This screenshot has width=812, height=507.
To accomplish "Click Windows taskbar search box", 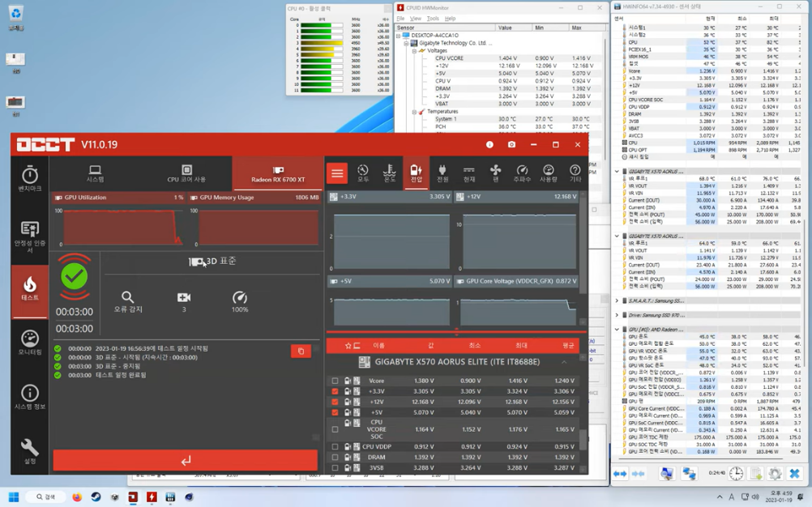I will pyautogui.click(x=46, y=496).
